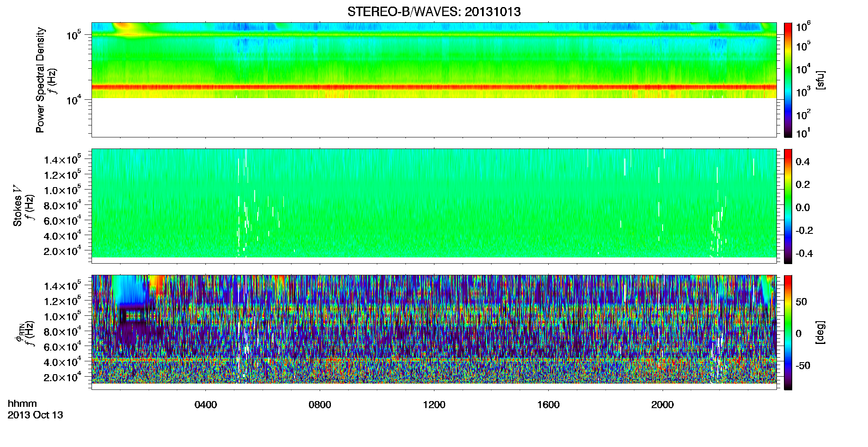Select the Stokes V axis label
Screen dimensions: 868x447
tap(18, 206)
